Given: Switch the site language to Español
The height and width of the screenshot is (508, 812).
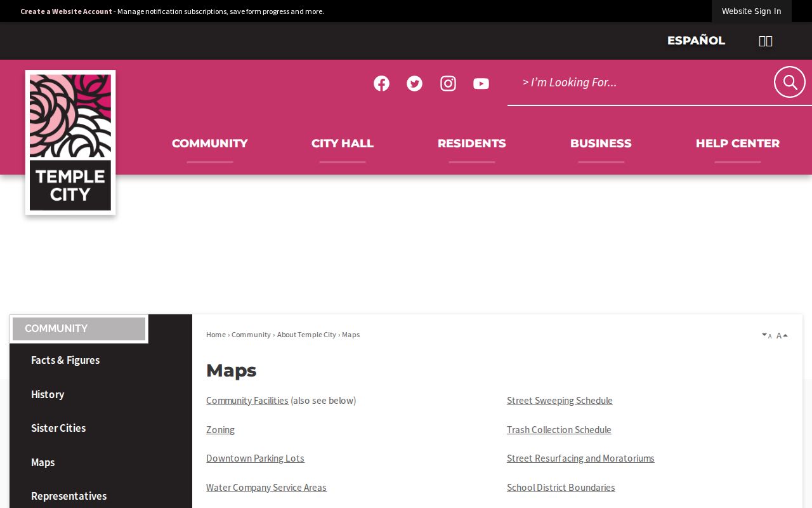Looking at the screenshot, I should 696,41.
